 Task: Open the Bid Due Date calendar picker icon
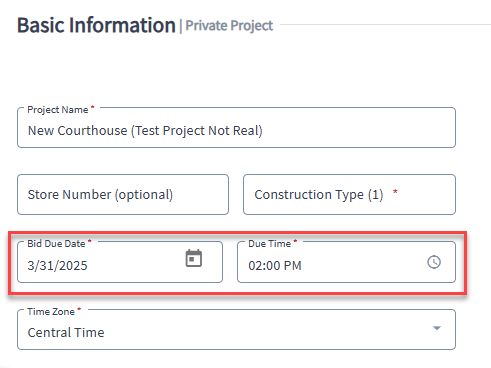click(194, 258)
